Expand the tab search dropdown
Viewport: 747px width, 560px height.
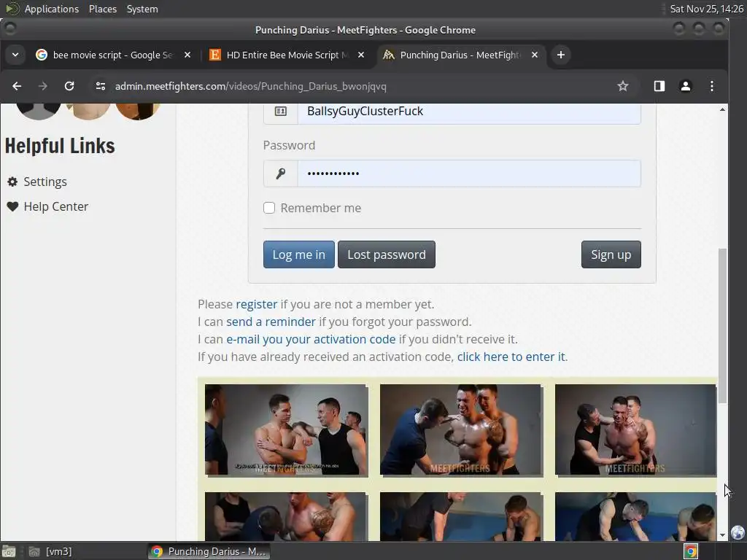click(x=15, y=55)
